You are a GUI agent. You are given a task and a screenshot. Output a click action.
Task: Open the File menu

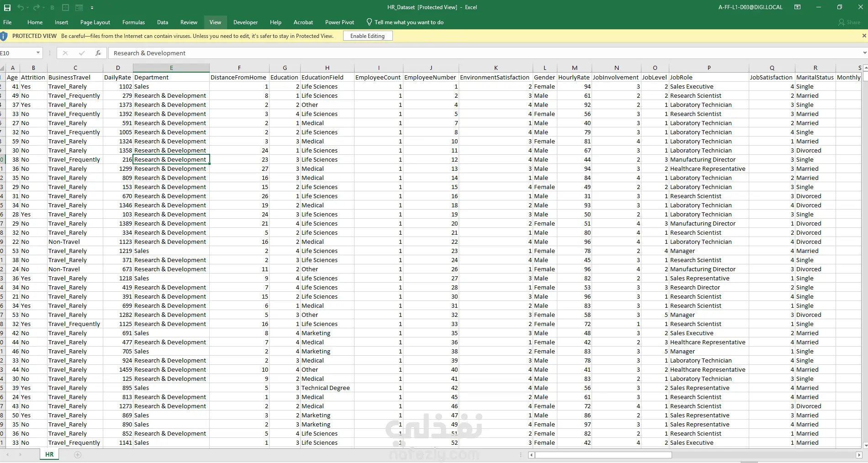tap(7, 22)
